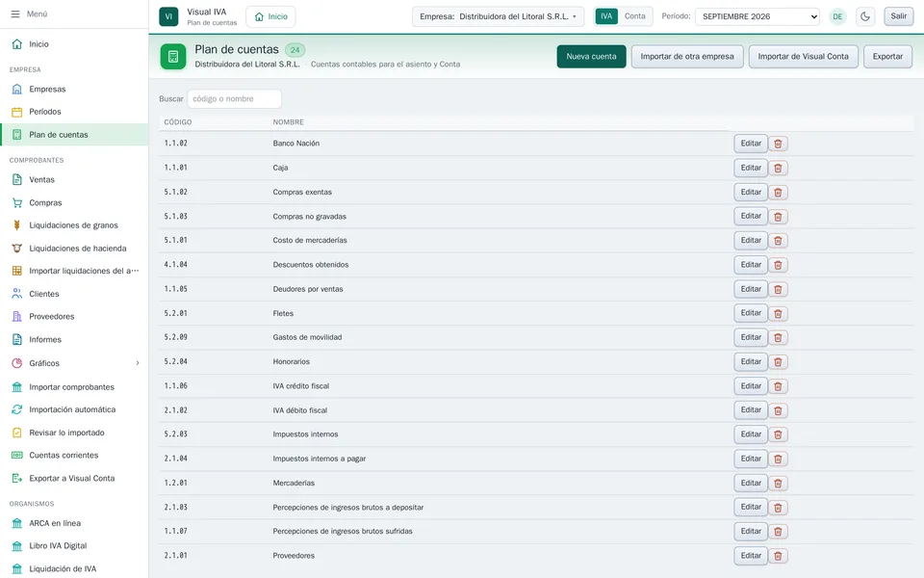Viewport: 924px width, 578px height.
Task: Click Importar de otra empresa
Action: pos(687,57)
